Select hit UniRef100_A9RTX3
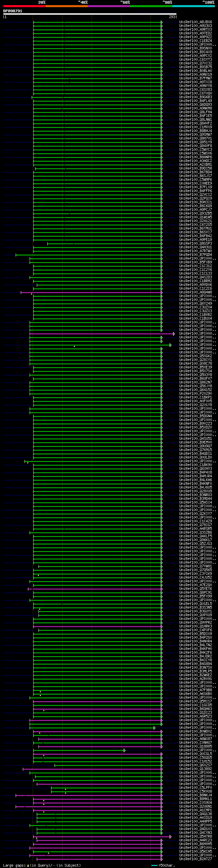 [196, 30]
